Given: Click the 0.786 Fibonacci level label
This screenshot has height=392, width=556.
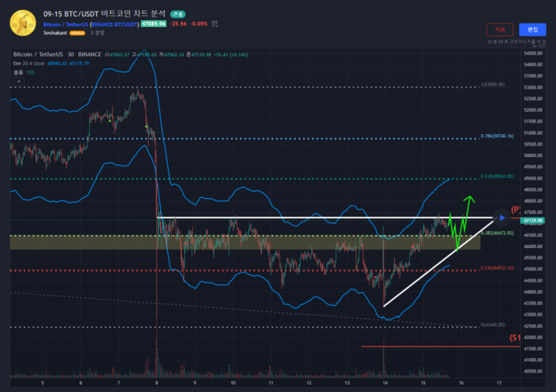Looking at the screenshot, I should (496, 137).
